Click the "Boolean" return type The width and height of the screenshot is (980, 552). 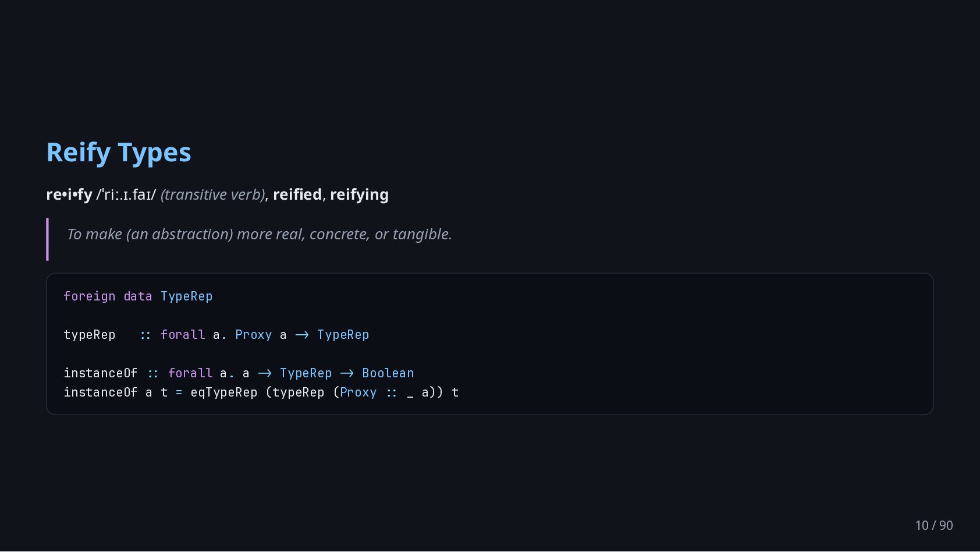coord(388,373)
